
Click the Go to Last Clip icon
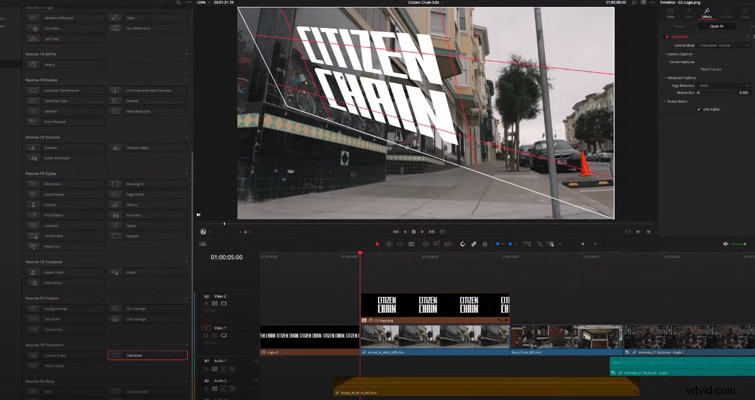click(649, 232)
